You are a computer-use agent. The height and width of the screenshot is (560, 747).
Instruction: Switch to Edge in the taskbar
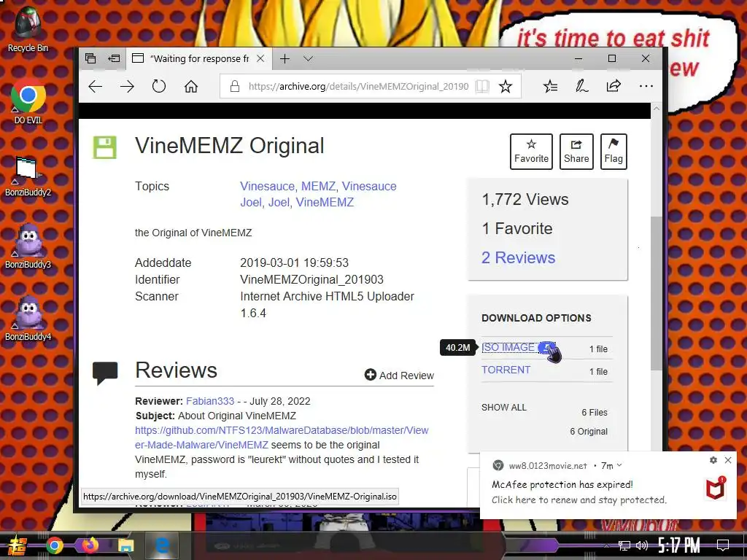[x=163, y=545]
